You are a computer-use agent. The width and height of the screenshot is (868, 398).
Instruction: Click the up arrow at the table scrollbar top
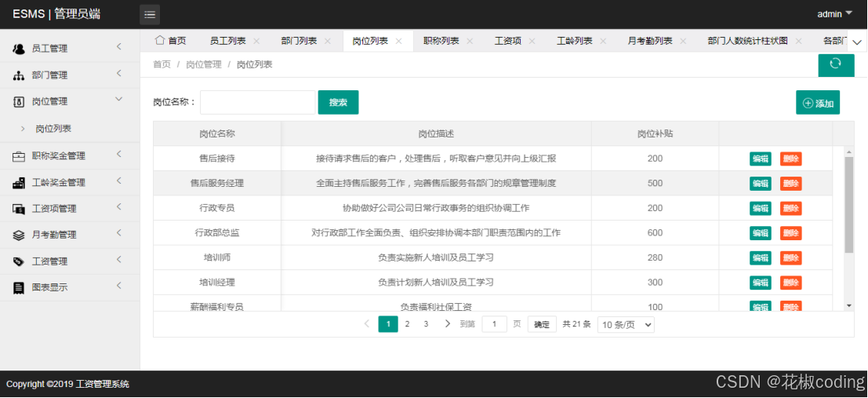[849, 152]
